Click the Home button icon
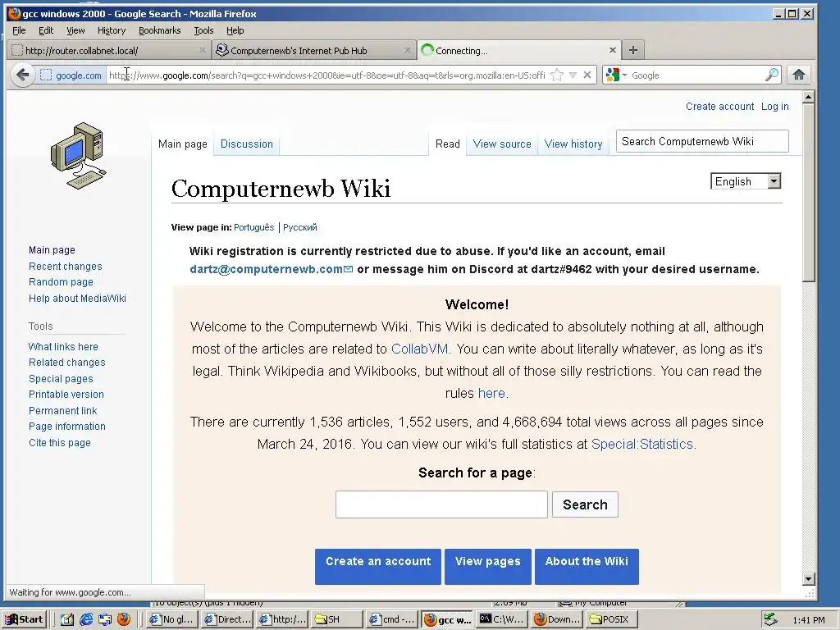 [799, 75]
